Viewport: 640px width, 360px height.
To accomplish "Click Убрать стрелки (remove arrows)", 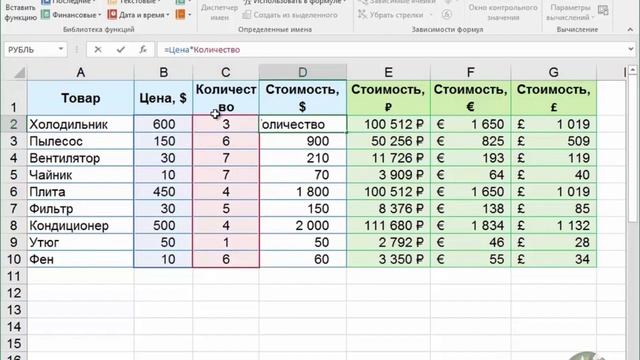I will tap(391, 15).
